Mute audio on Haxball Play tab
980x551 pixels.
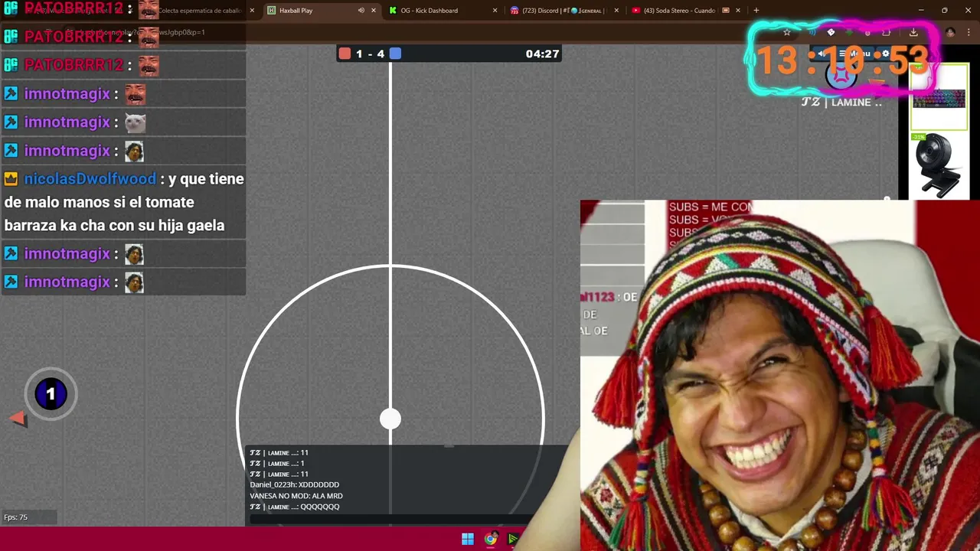coord(361,11)
